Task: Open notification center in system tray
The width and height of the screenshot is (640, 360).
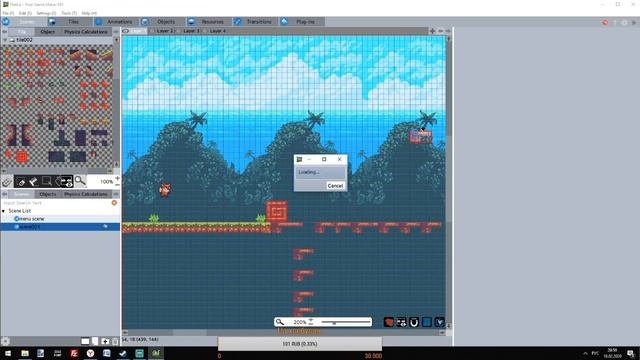Action: click(x=631, y=353)
